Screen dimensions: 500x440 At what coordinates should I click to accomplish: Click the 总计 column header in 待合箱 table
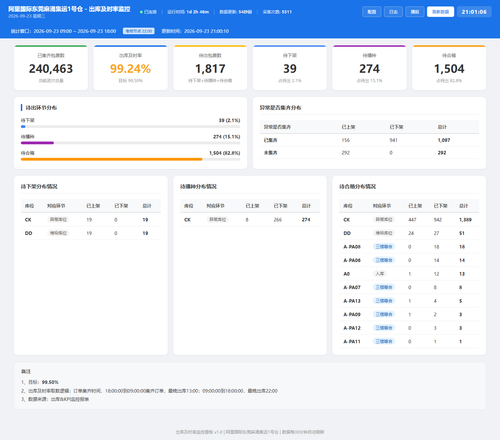[464, 206]
